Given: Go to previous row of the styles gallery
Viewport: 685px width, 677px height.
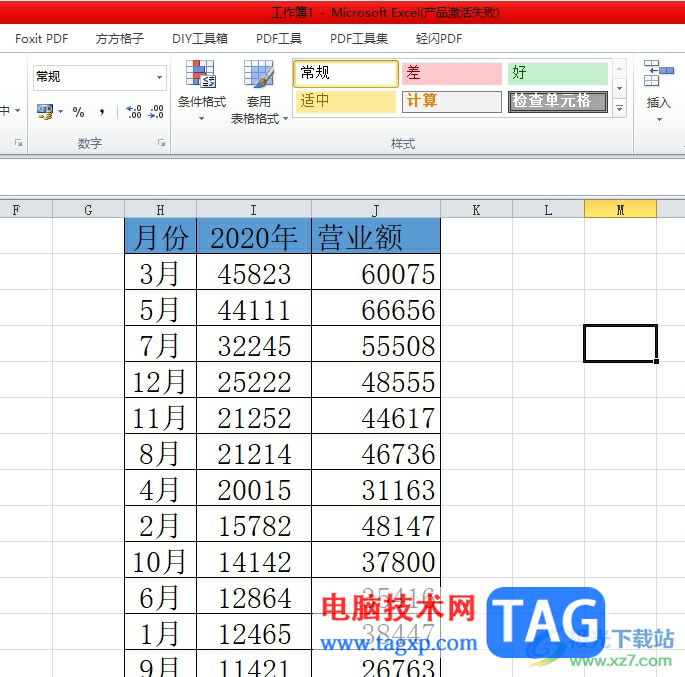Looking at the screenshot, I should point(619,69).
